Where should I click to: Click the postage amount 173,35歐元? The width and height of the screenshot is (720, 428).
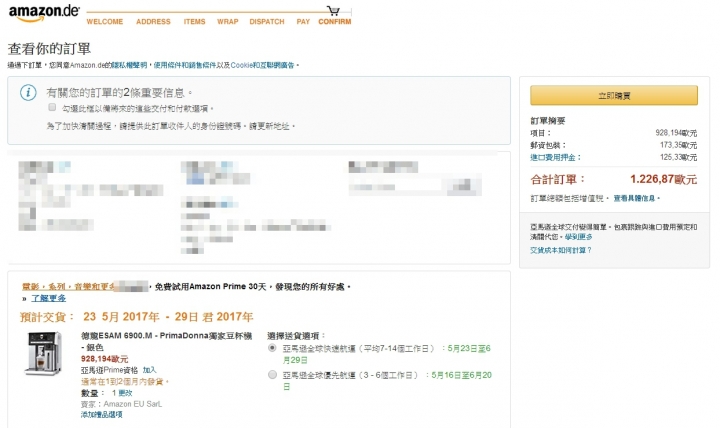(678, 145)
